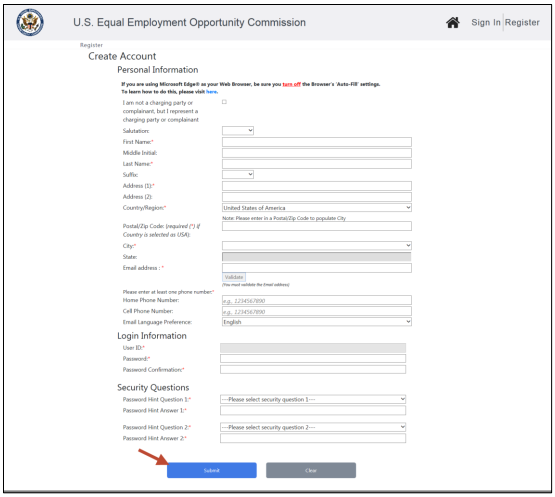Open the Sign In menu item
This screenshot has height=497, width=555.
click(486, 22)
